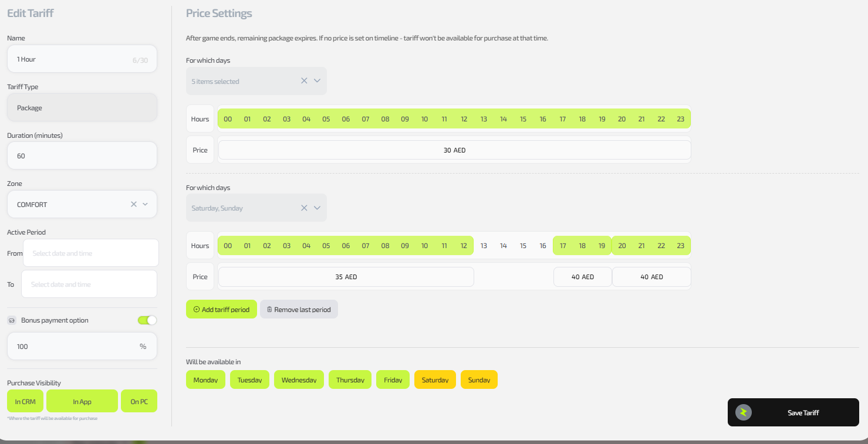This screenshot has width=868, height=444.
Task: Click the Duration minutes input field
Action: pyautogui.click(x=82, y=156)
